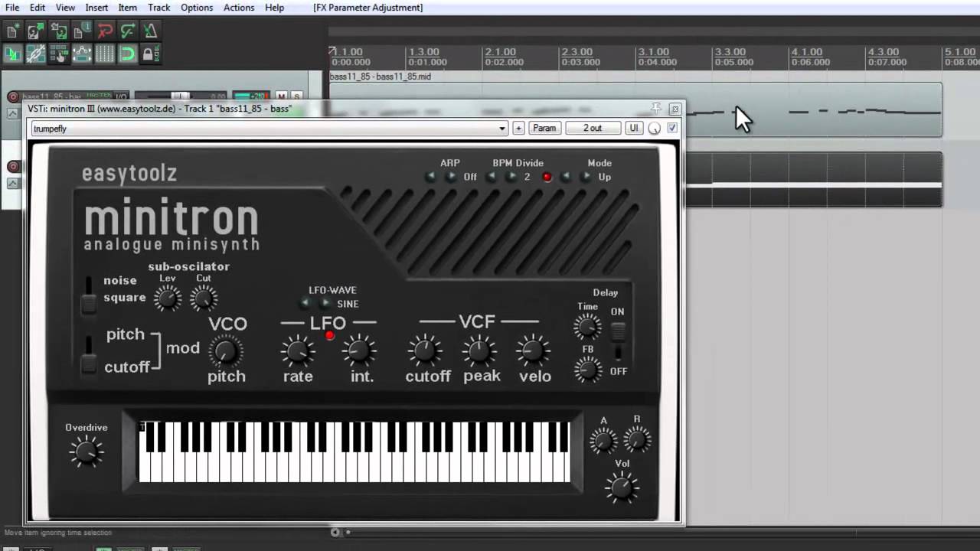
Task: Click the LFO-WAVE left arrow
Action: pyautogui.click(x=304, y=304)
